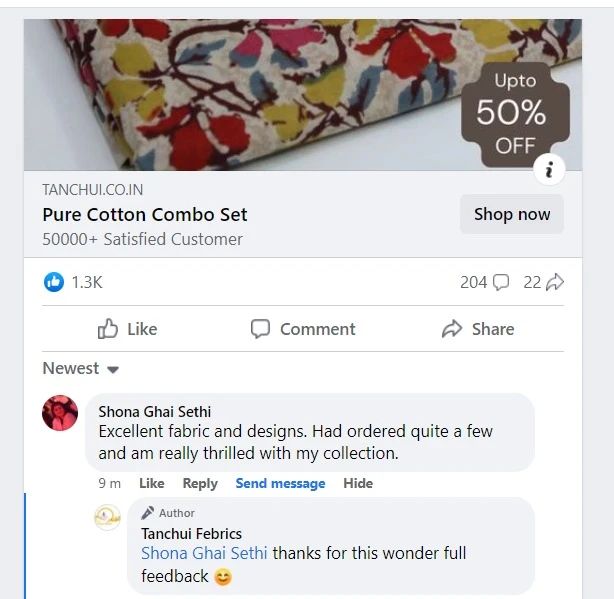
Task: Click the 204 comments speech bubble icon
Action: (x=501, y=282)
